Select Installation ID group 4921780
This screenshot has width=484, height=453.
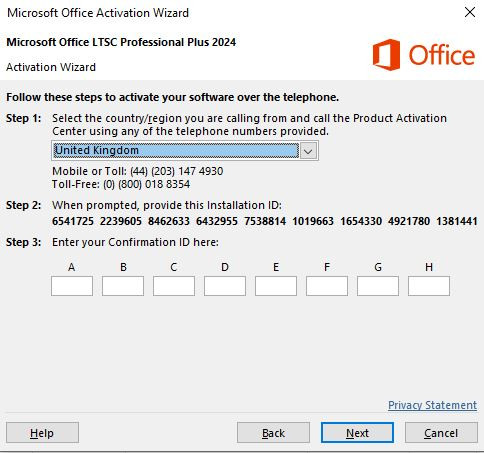(x=409, y=221)
